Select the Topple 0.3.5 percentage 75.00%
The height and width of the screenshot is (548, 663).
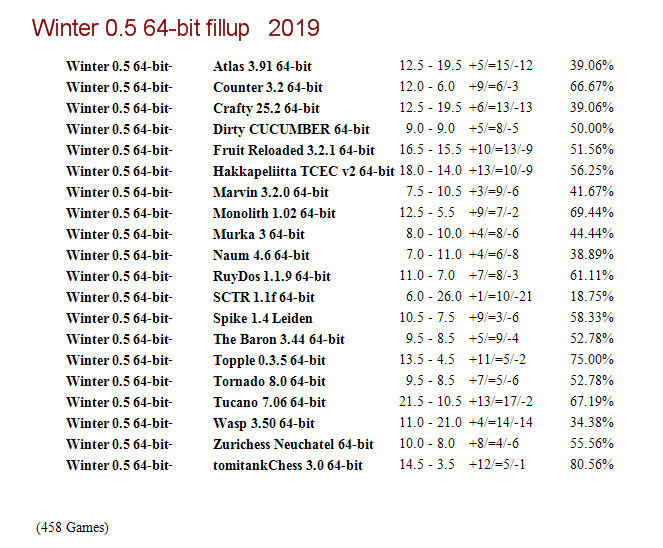coord(592,359)
